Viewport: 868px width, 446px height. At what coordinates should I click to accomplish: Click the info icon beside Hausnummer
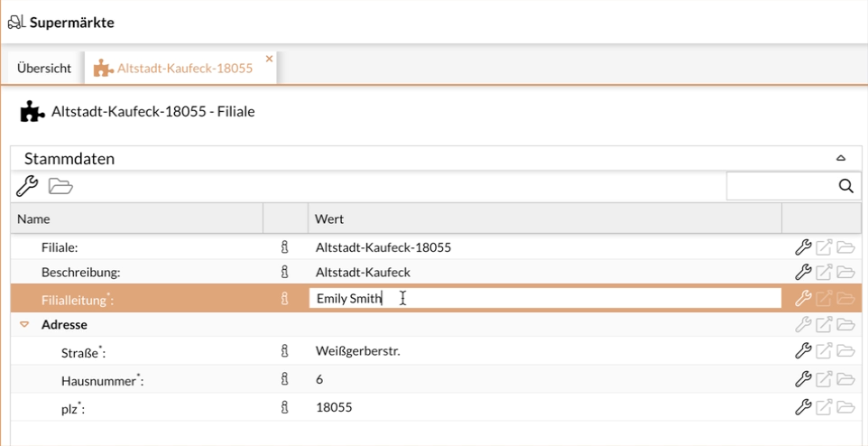click(285, 380)
